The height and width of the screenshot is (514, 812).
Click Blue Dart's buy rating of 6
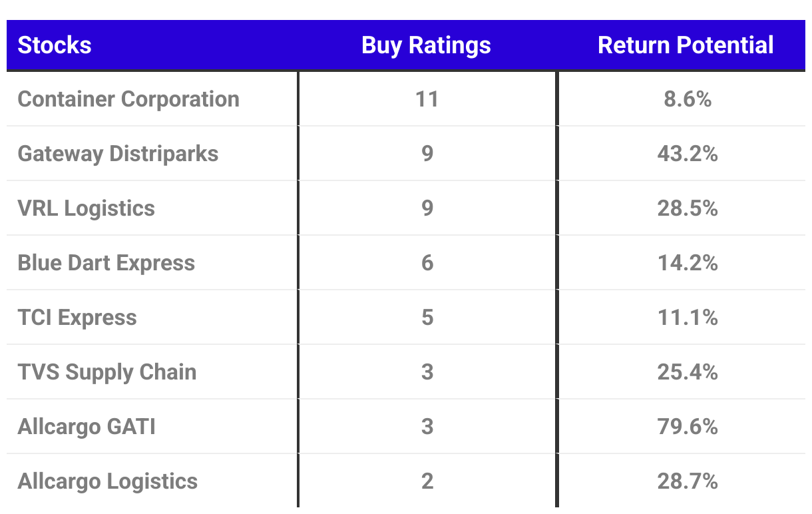[427, 263]
